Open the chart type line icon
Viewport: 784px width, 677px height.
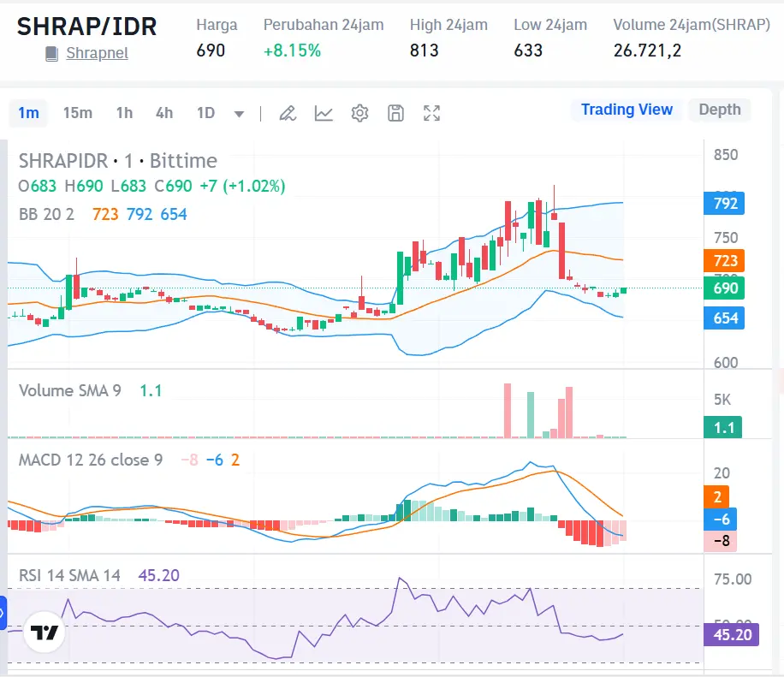(x=324, y=112)
